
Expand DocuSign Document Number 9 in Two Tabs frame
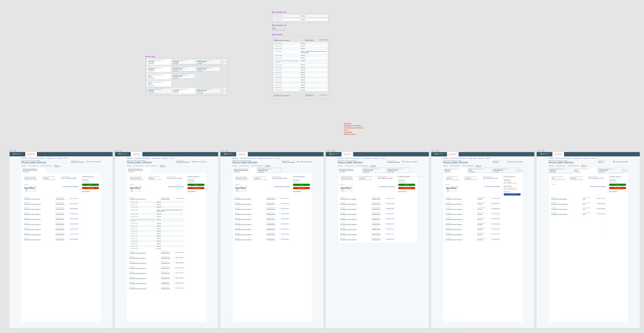[284, 239]
